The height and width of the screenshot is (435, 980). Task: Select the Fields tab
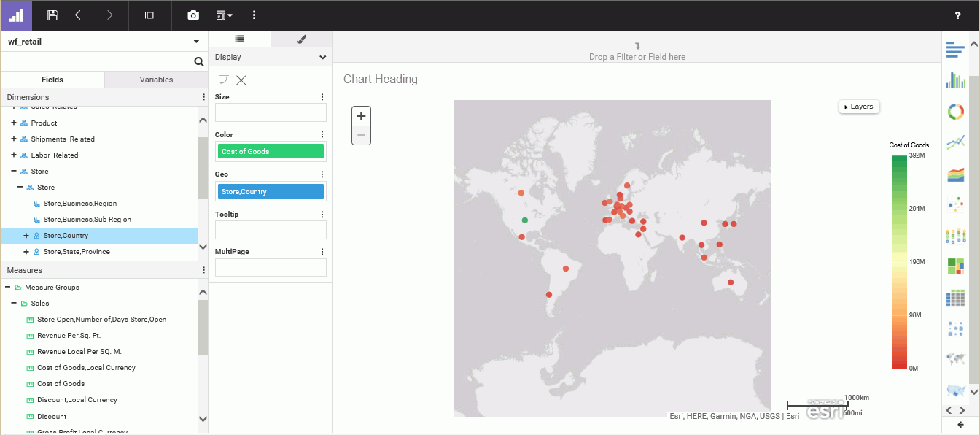point(52,80)
